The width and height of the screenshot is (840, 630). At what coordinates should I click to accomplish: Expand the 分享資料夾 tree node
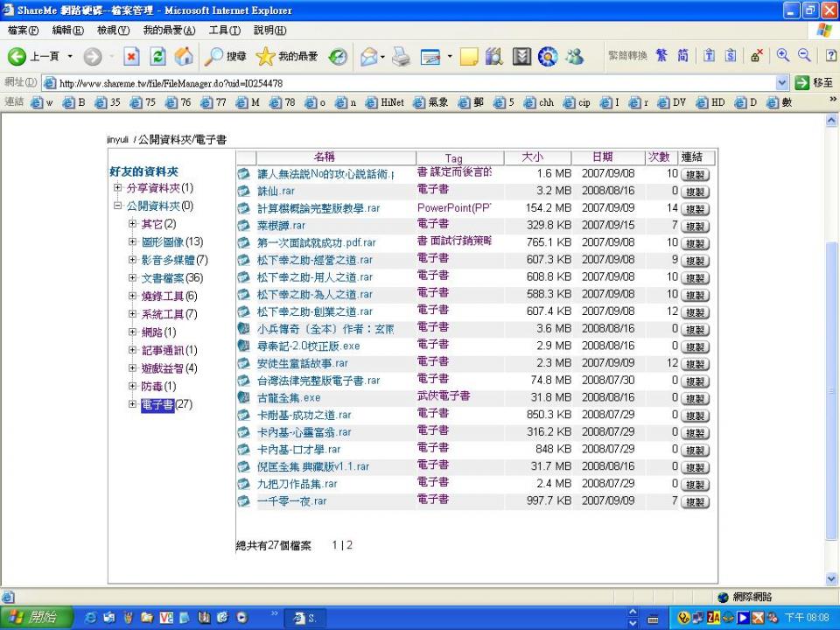click(117, 187)
